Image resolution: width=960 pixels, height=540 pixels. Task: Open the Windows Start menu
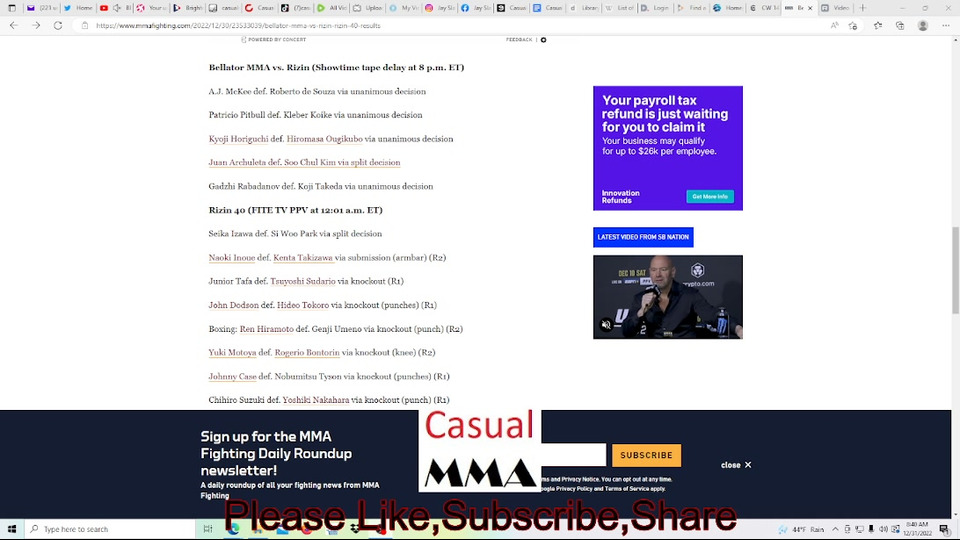[12, 529]
